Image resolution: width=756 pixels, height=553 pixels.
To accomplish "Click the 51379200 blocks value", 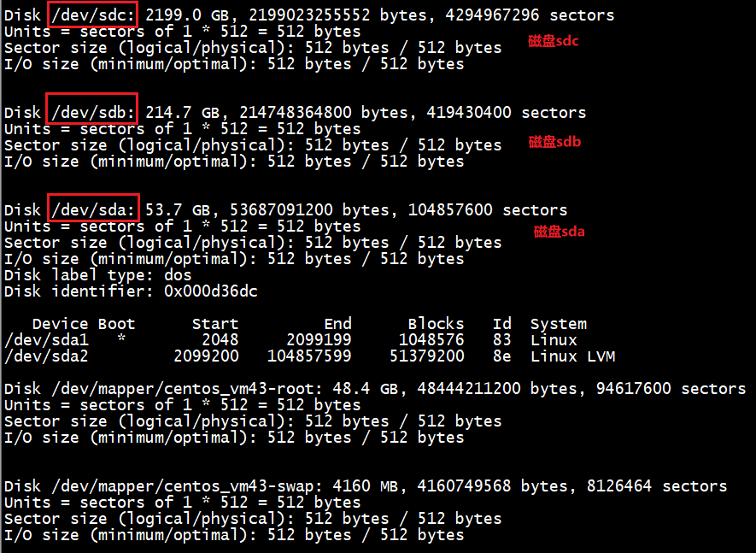I will (x=426, y=356).
